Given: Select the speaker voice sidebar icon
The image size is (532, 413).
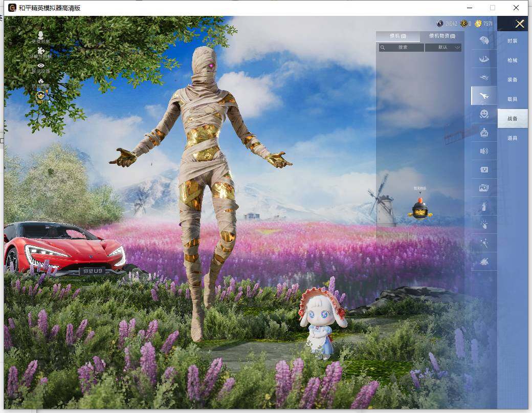Looking at the screenshot, I should pyautogui.click(x=484, y=151).
